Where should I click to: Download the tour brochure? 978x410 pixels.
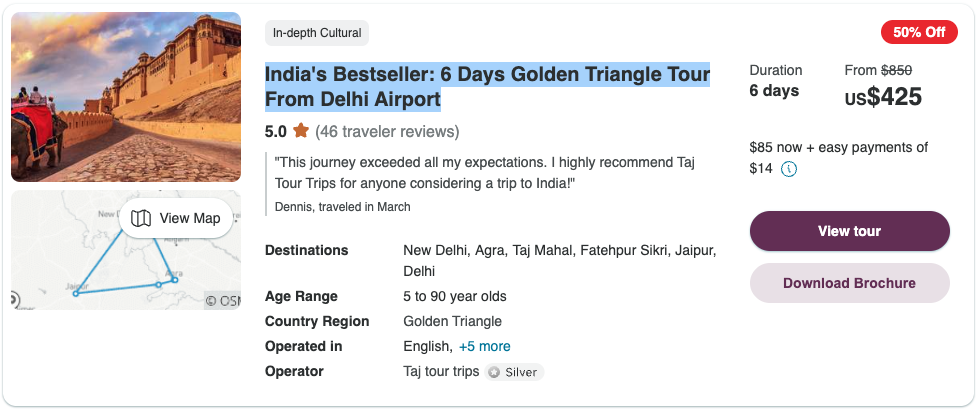(x=850, y=283)
